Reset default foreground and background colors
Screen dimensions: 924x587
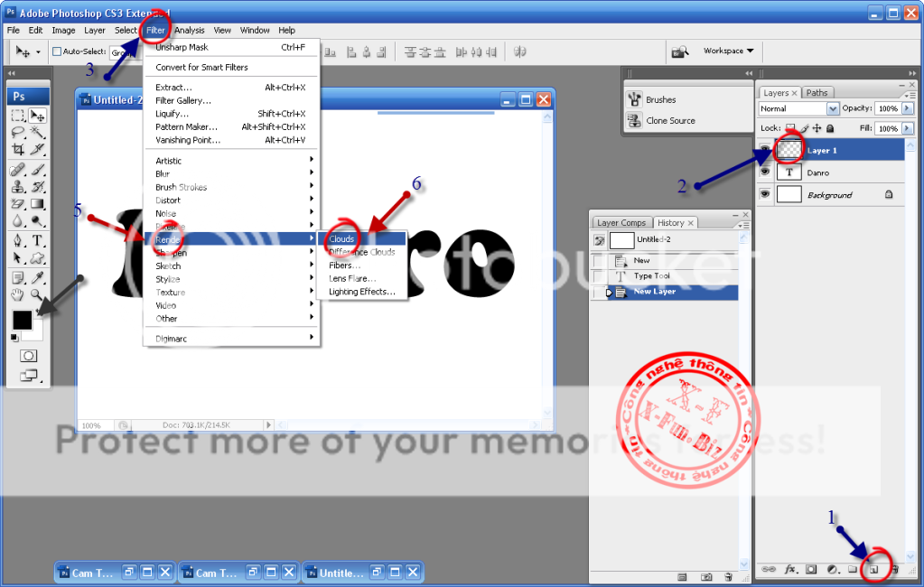14,338
